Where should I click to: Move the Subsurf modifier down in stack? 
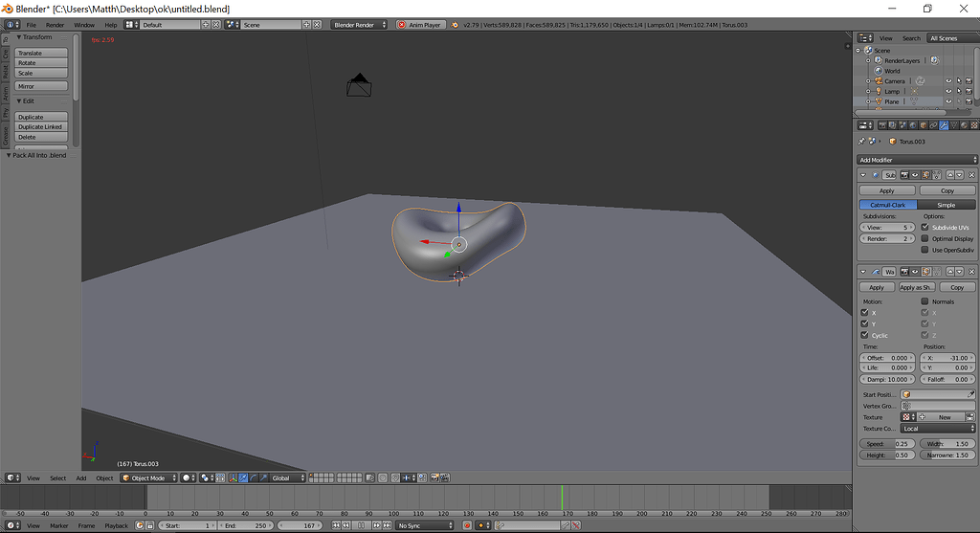(x=959, y=175)
